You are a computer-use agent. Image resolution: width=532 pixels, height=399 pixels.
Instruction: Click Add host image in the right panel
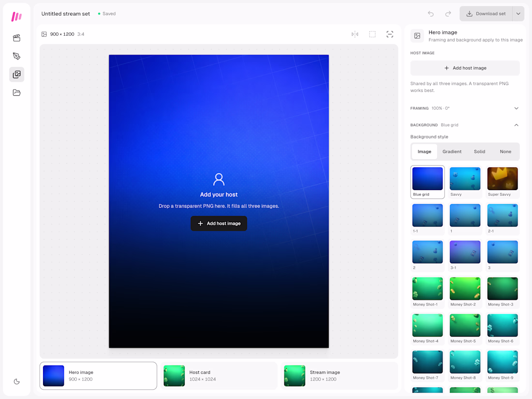(465, 68)
